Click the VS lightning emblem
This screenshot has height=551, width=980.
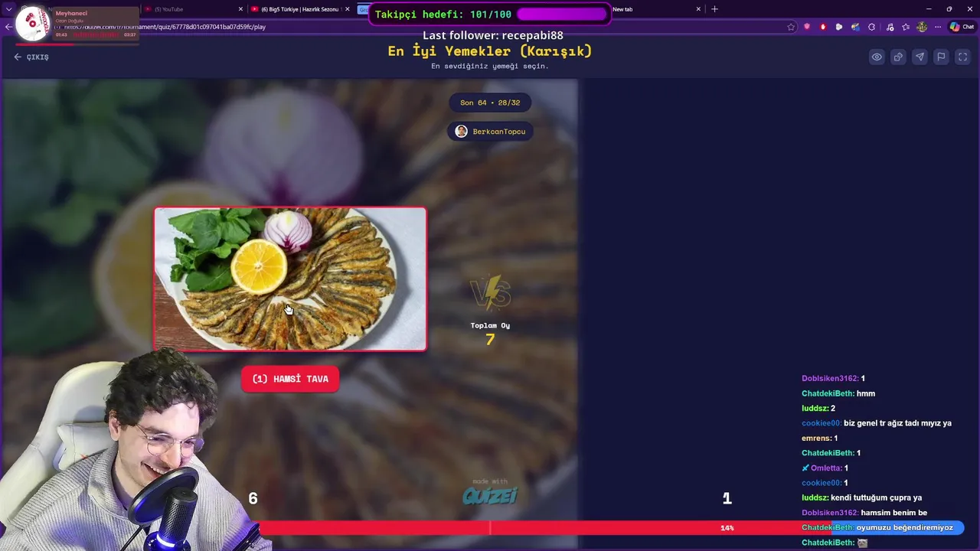(490, 293)
